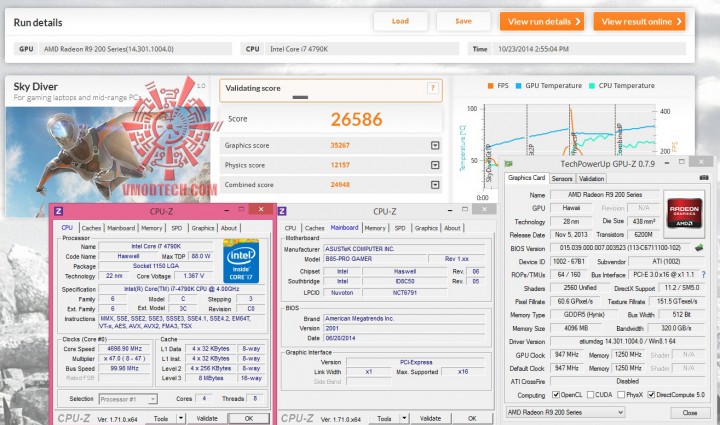Toggle the CUDA checkbox in GPU-Z
The image size is (720, 425).
click(591, 395)
